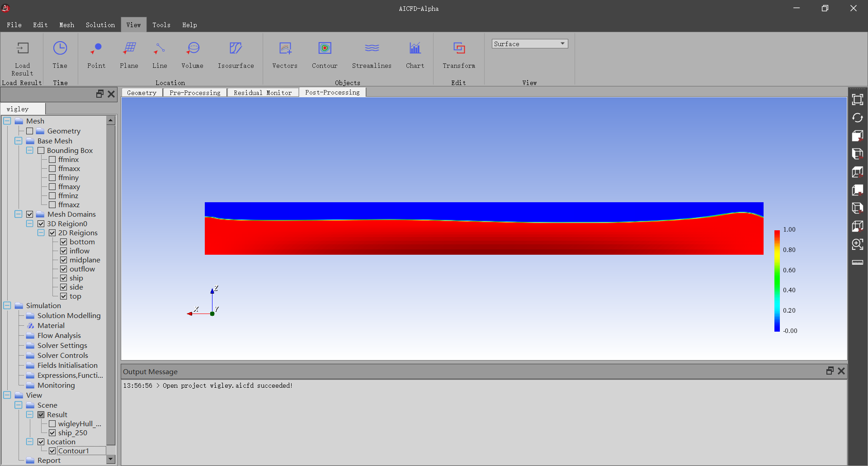Select the Line location tool
The image size is (868, 466).
[160, 48]
